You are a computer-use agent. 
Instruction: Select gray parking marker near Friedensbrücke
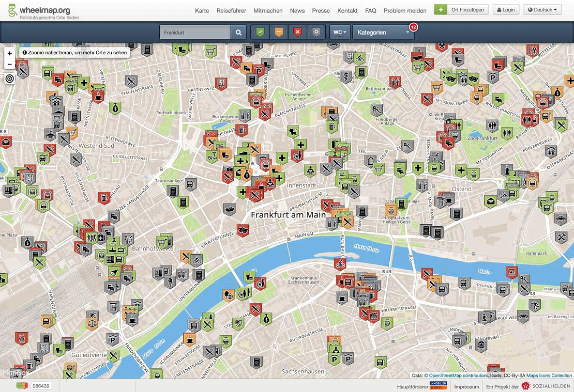[113, 339]
